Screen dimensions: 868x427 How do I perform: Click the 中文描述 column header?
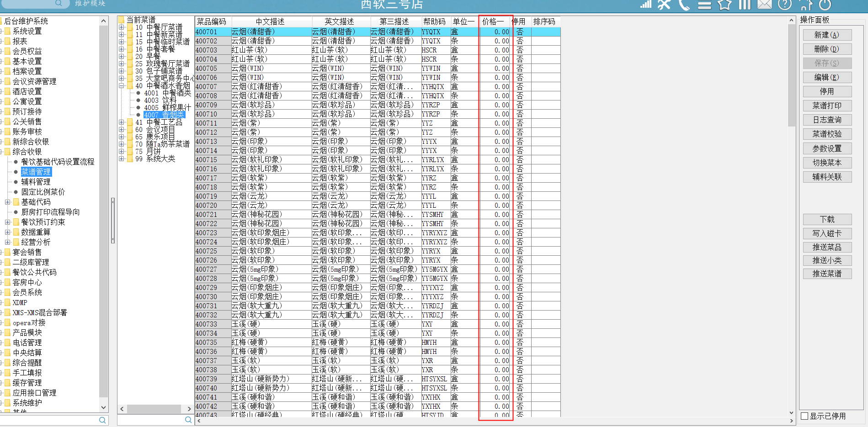click(x=272, y=22)
